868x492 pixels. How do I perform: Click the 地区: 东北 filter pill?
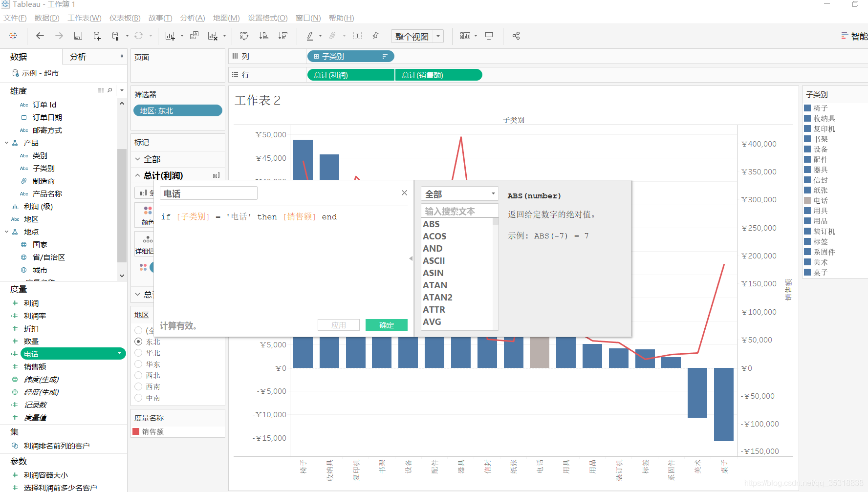(x=178, y=110)
